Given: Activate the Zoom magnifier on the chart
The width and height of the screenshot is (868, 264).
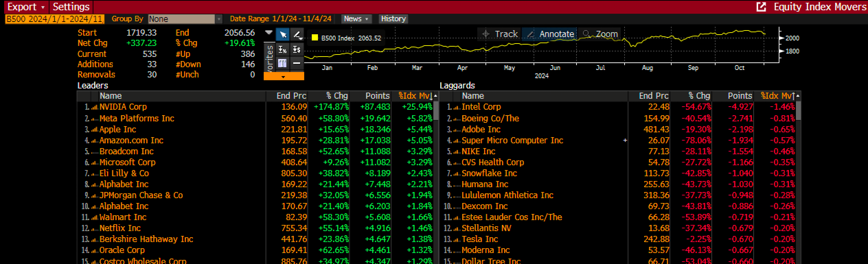Looking at the screenshot, I should click(600, 34).
